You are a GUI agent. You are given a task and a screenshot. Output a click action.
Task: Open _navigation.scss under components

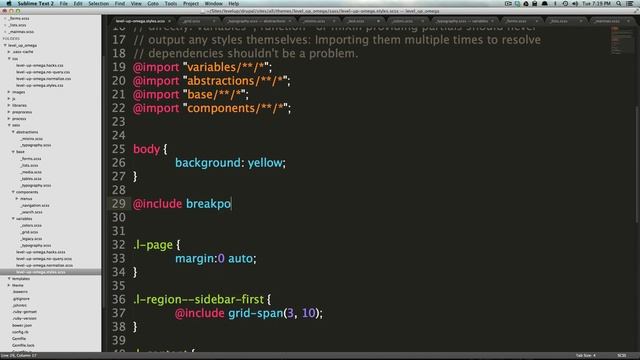pos(35,205)
